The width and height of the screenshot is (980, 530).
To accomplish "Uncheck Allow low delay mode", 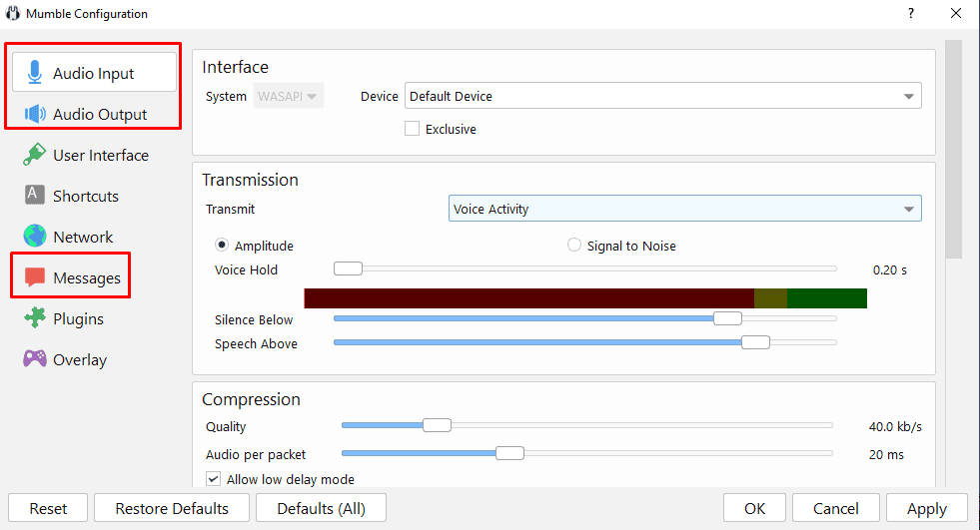I will [213, 479].
